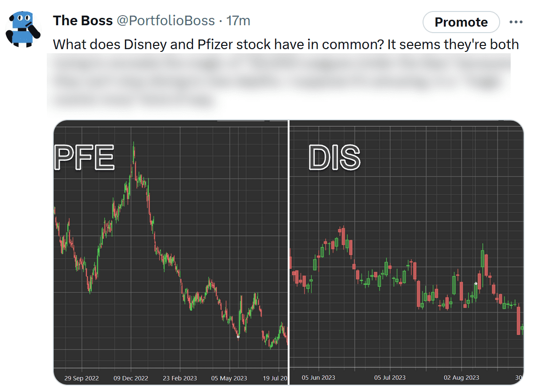The image size is (535, 392).
Task: Open the three-dot more options menu
Action: pos(516,22)
